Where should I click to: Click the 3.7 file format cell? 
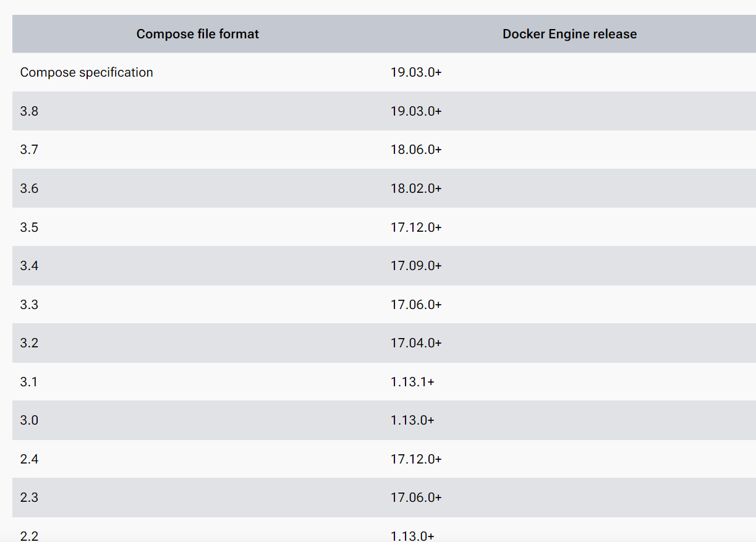tap(198, 150)
